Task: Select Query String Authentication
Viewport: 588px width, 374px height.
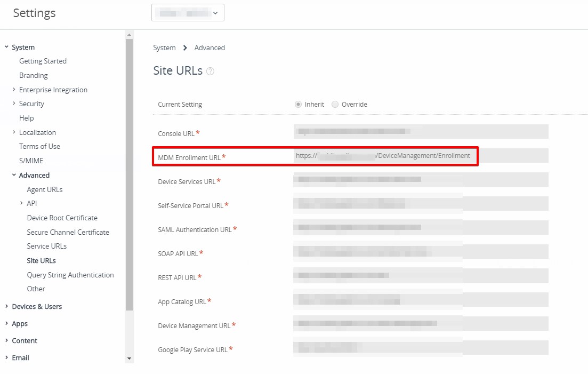Action: pos(70,275)
